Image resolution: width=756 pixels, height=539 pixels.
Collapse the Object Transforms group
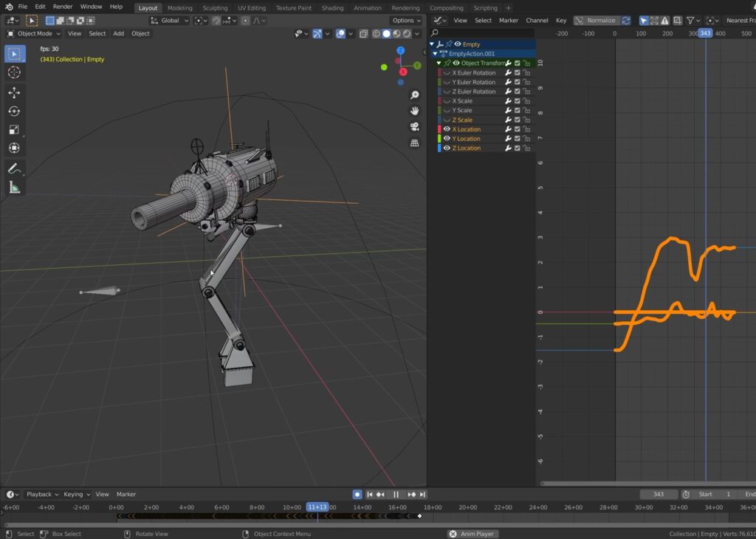439,63
